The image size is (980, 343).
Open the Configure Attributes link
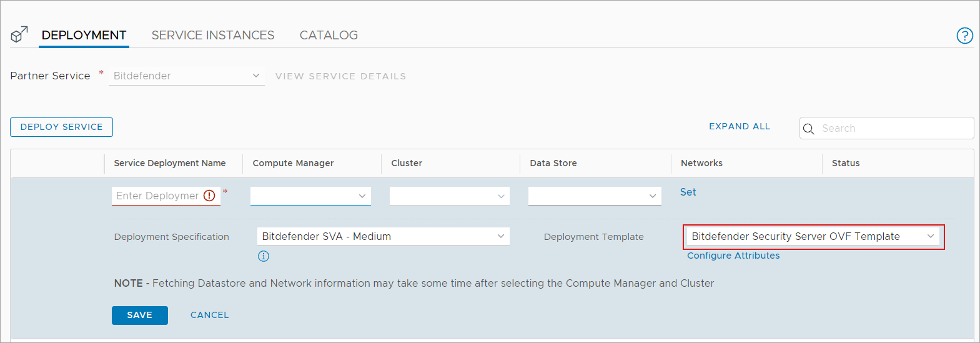pyautogui.click(x=733, y=256)
